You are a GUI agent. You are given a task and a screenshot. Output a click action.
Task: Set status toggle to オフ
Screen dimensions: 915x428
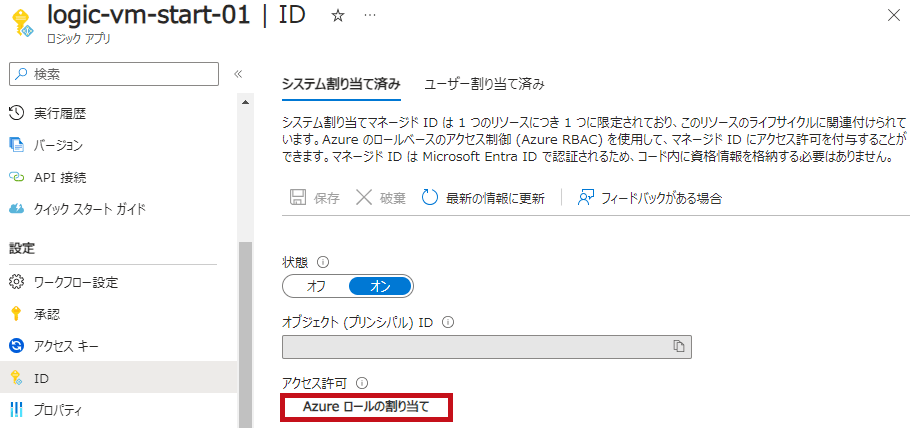point(316,286)
